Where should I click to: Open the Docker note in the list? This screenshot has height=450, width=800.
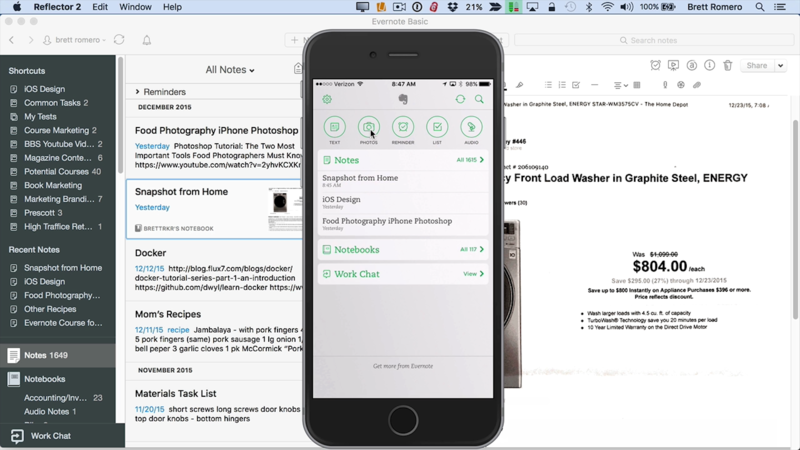pyautogui.click(x=214, y=270)
